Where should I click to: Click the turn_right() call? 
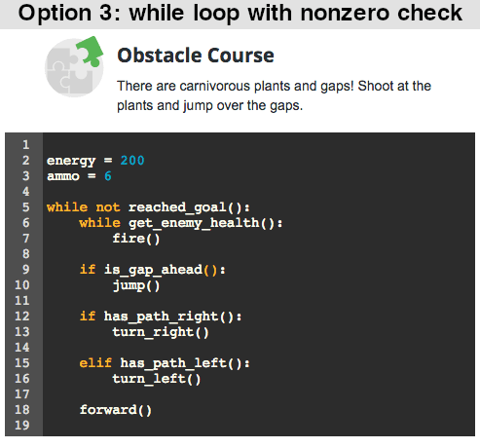(161, 332)
